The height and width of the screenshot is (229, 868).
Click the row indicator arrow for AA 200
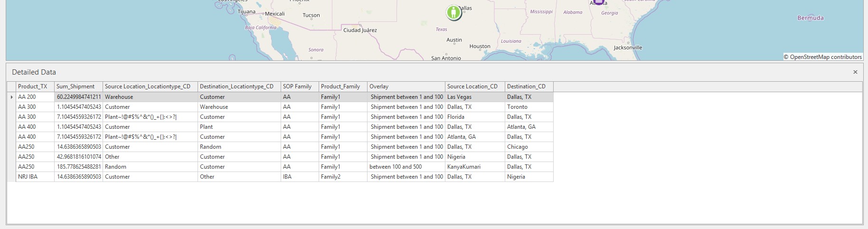point(11,97)
